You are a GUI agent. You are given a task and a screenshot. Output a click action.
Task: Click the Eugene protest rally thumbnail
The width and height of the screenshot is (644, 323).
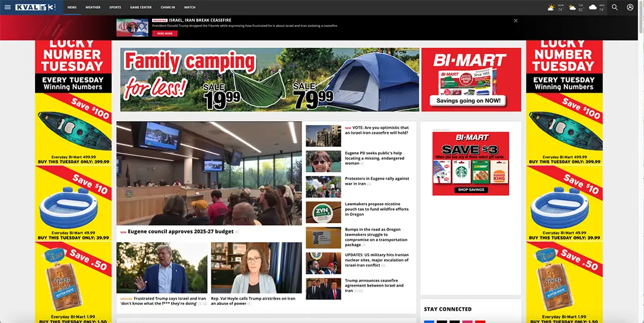(x=323, y=187)
